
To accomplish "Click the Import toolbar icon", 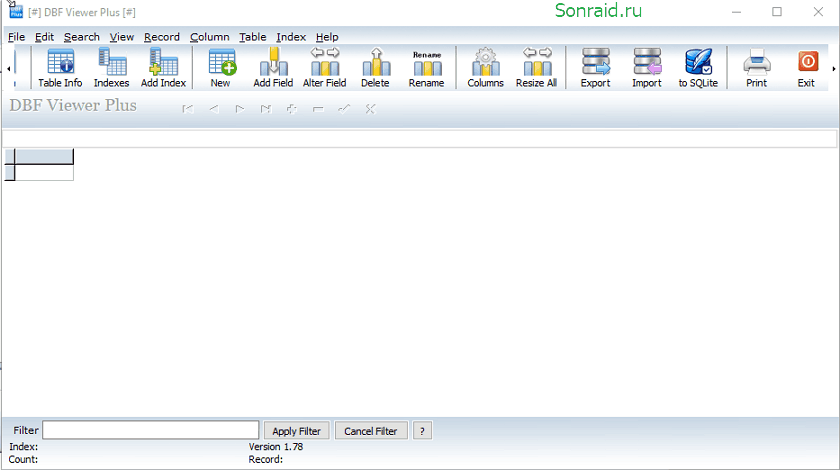I will click(x=647, y=68).
